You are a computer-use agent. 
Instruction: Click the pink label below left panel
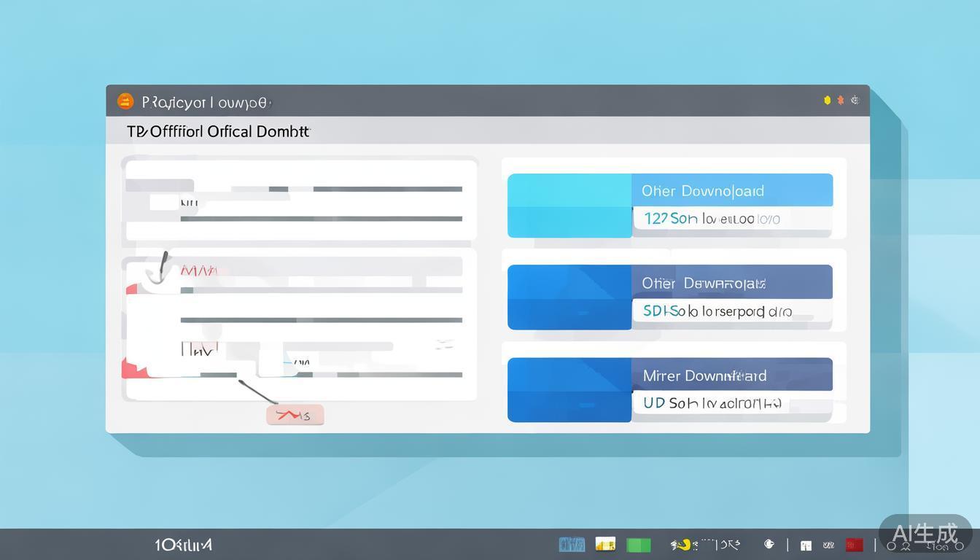(x=295, y=416)
